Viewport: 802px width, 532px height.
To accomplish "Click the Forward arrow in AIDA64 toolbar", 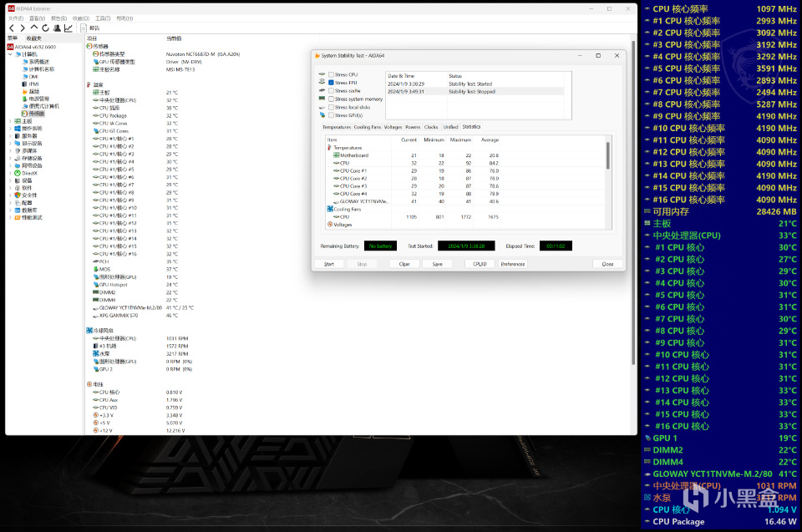I will coord(23,28).
